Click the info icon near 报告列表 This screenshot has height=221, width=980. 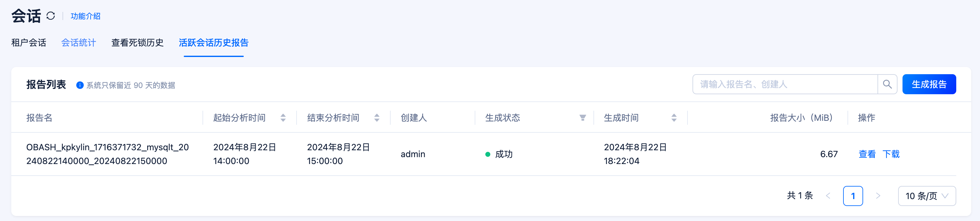click(x=80, y=85)
